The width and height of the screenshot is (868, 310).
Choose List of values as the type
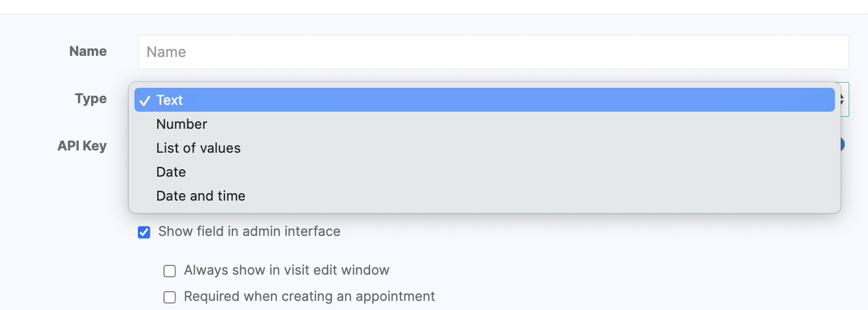tap(198, 148)
